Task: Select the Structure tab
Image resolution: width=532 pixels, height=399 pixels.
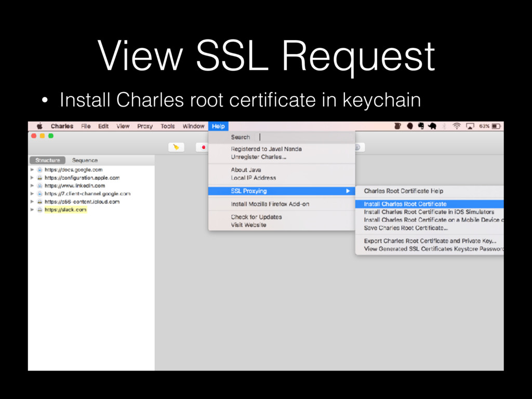Action: pos(47,161)
